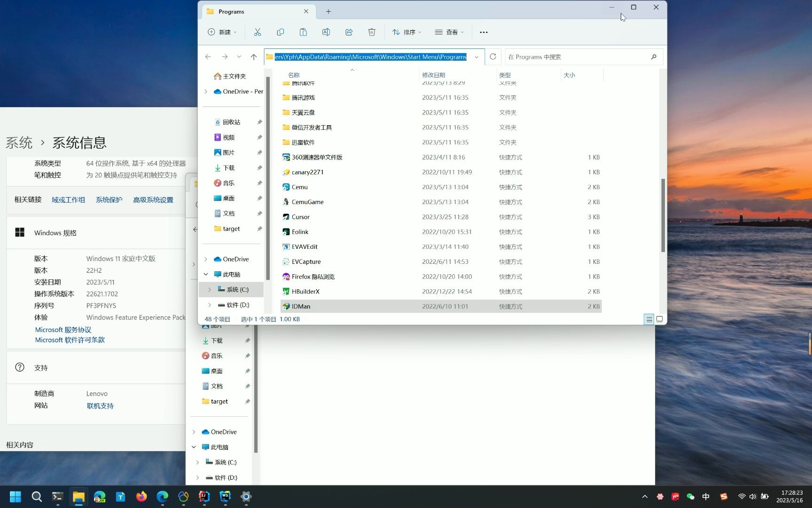The height and width of the screenshot is (508, 812).
Task: Add a new Explorer tab
Action: pyautogui.click(x=328, y=12)
